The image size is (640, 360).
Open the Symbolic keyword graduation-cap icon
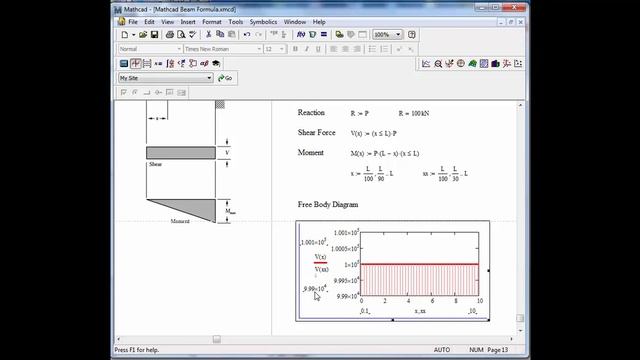(216, 64)
